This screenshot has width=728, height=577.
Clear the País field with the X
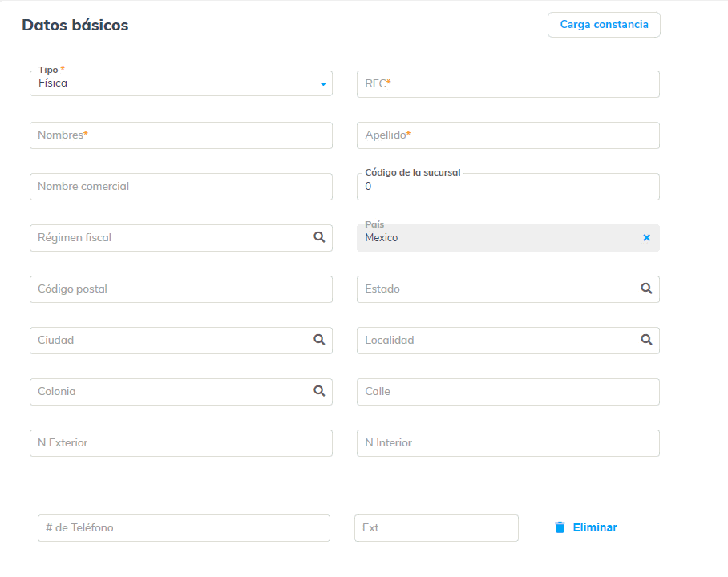[x=646, y=238]
